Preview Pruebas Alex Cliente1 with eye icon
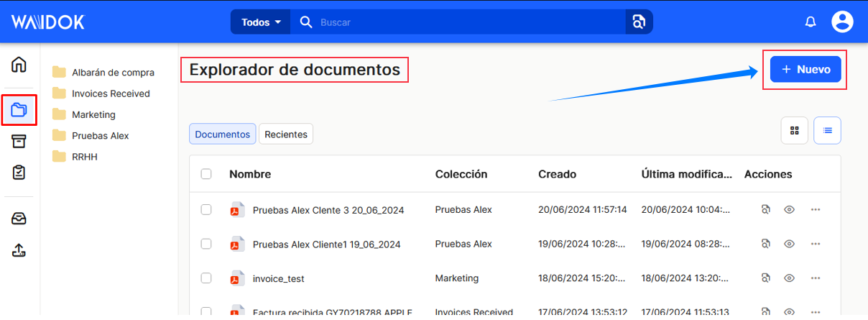Screen dimensions: 868x320 point(789,244)
